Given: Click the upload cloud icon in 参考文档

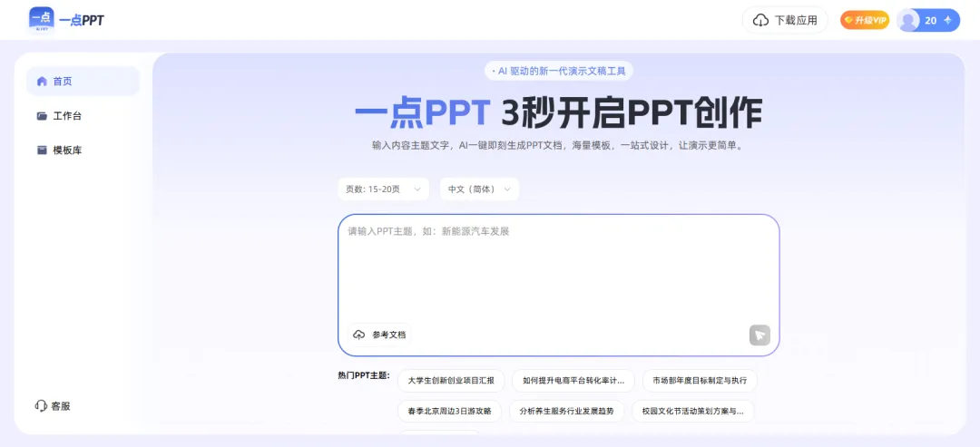Looking at the screenshot, I should 359,335.
